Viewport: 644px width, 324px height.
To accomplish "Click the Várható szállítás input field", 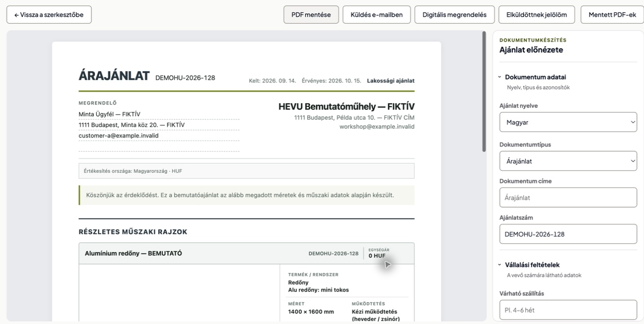I will 568,310.
